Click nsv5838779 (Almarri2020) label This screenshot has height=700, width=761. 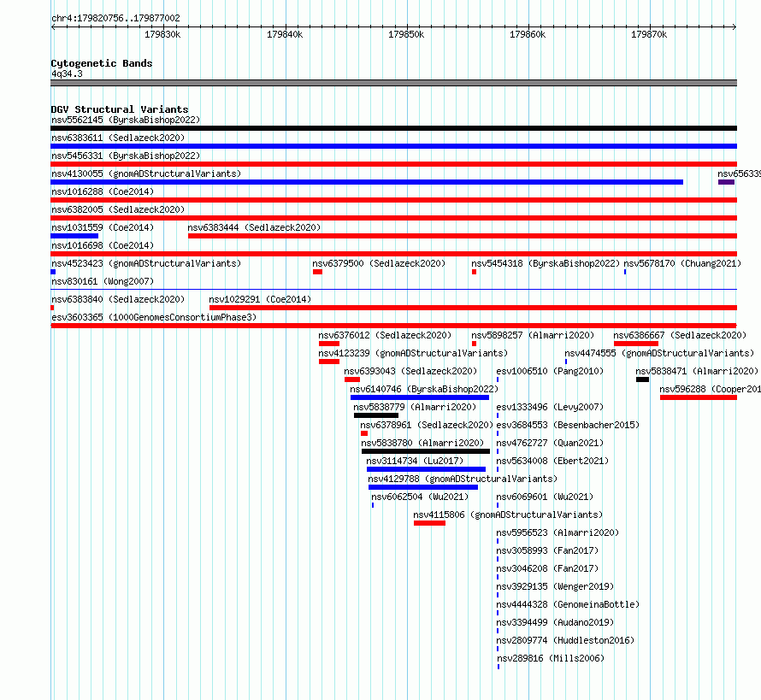click(415, 407)
